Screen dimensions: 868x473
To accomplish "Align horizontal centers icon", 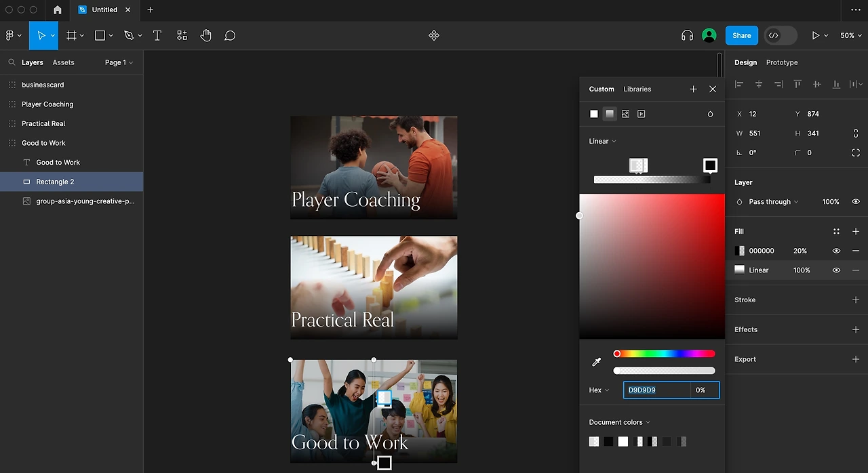I will tap(759, 84).
